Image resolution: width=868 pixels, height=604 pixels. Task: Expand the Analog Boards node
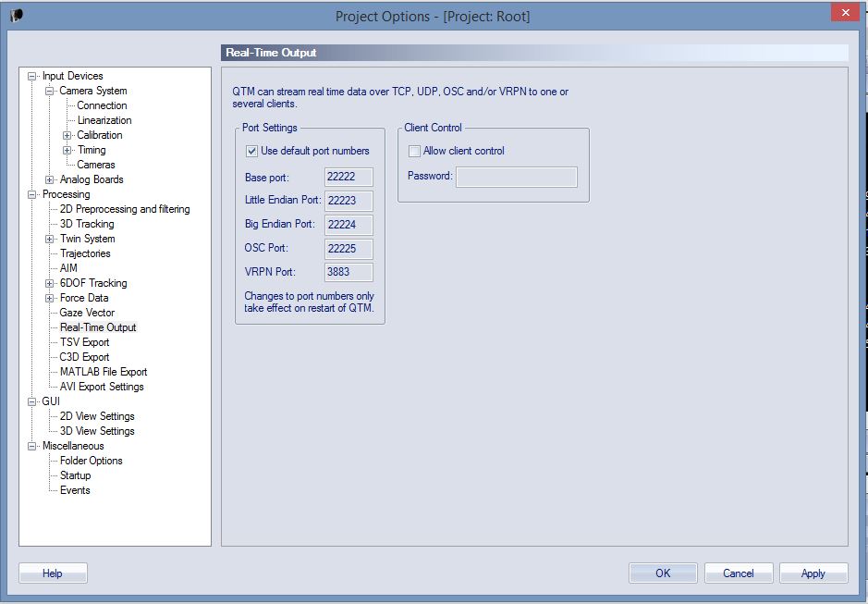pyautogui.click(x=49, y=179)
